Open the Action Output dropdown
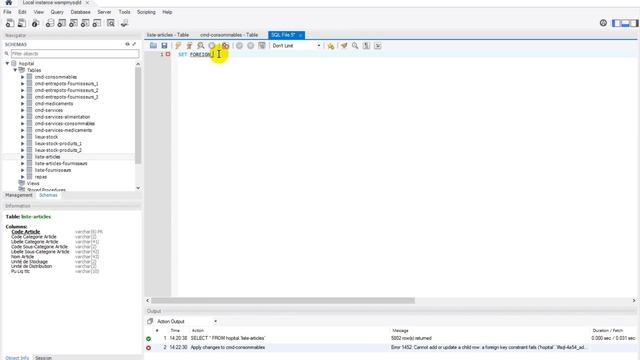This screenshot has height=360, width=640. [187, 322]
